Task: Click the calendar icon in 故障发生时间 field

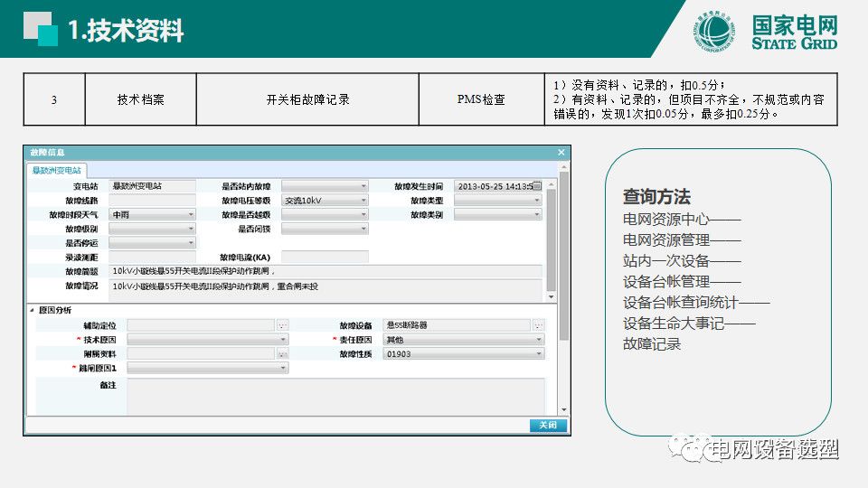Action: (536, 186)
